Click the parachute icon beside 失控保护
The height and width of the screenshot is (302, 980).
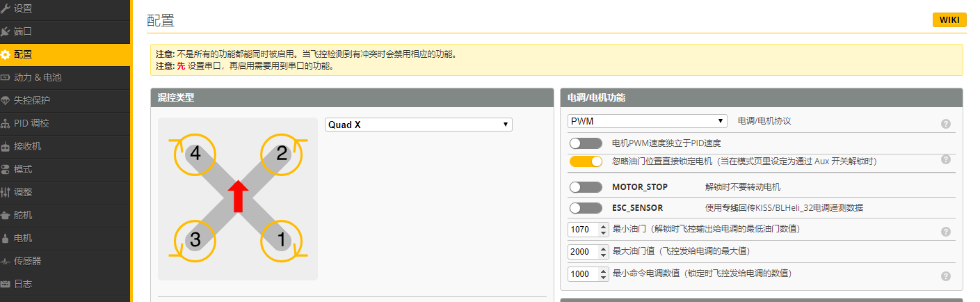(x=5, y=100)
